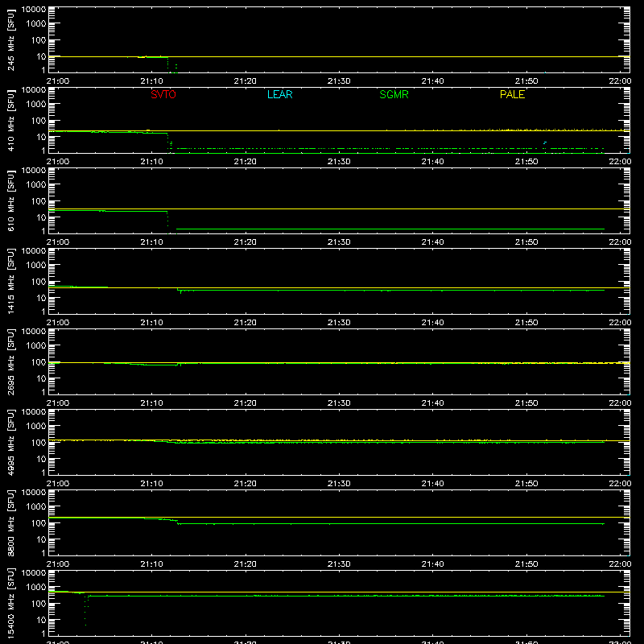Viewport: 644px width, 644px height.
Task: Click the 21:00 time label below 610 MHz plot
Action: [x=58, y=242]
